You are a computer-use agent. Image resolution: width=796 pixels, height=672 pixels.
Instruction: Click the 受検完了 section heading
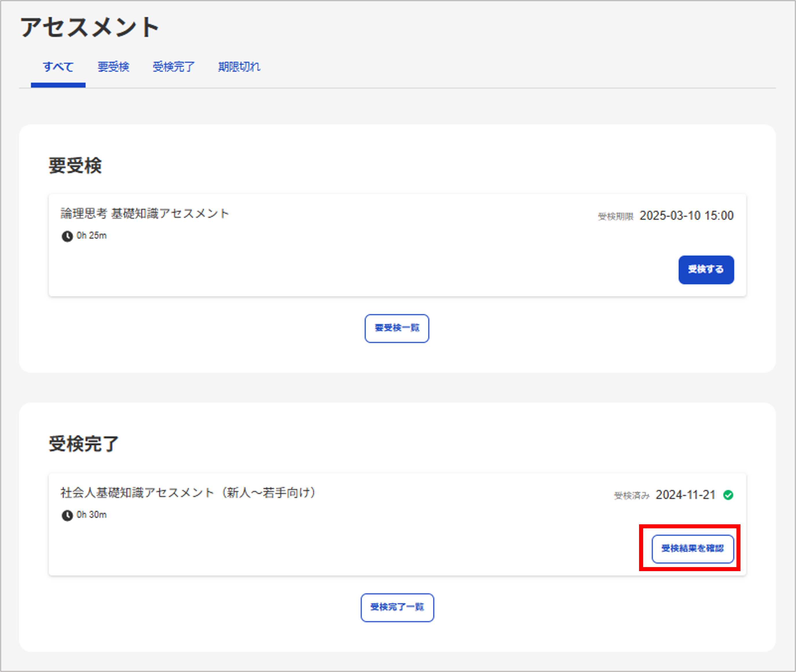click(x=84, y=444)
